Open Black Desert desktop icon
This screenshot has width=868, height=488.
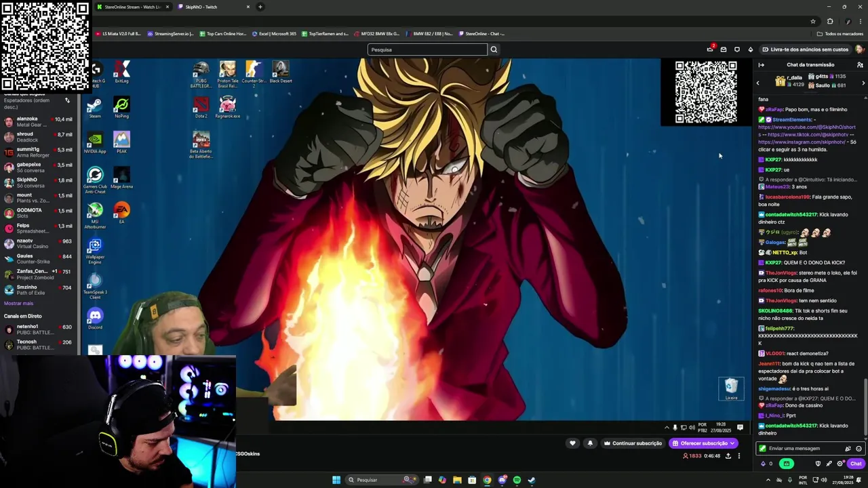[x=281, y=73]
